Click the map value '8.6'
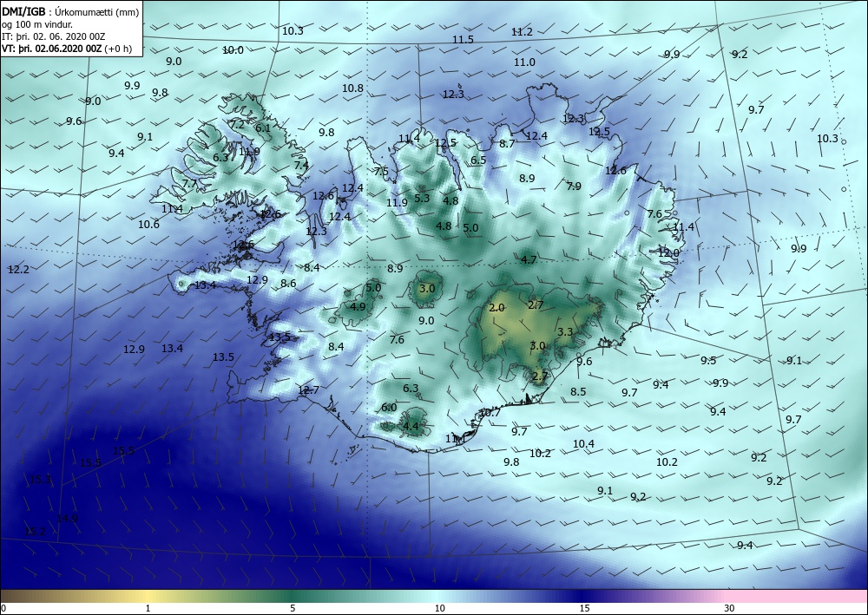This screenshot has width=868, height=615. [x=288, y=283]
